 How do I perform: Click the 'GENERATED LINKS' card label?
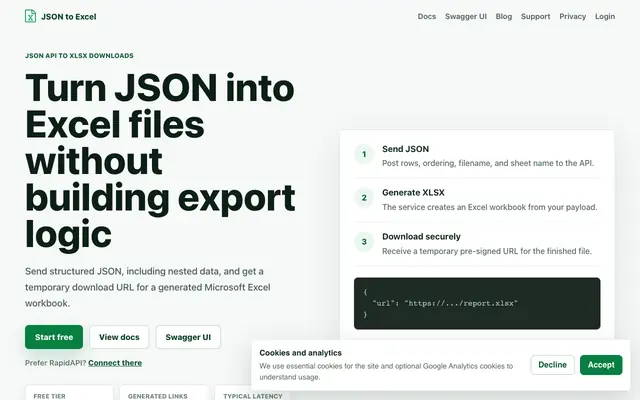pos(158,396)
